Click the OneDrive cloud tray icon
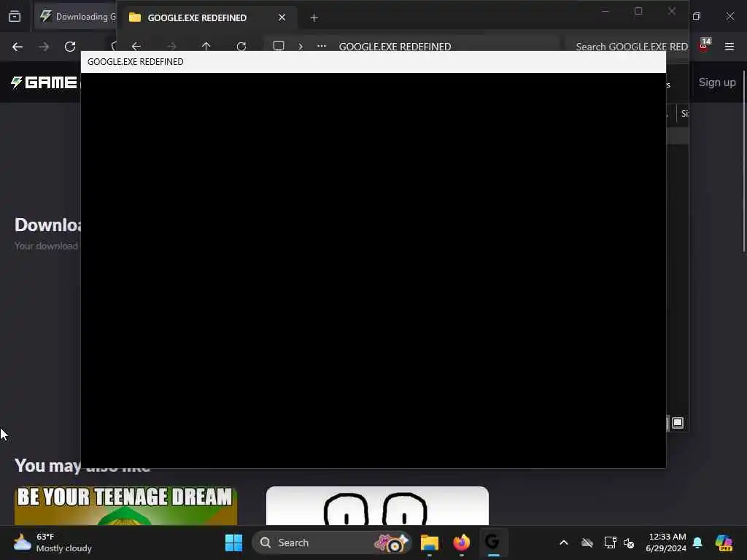 coord(587,542)
